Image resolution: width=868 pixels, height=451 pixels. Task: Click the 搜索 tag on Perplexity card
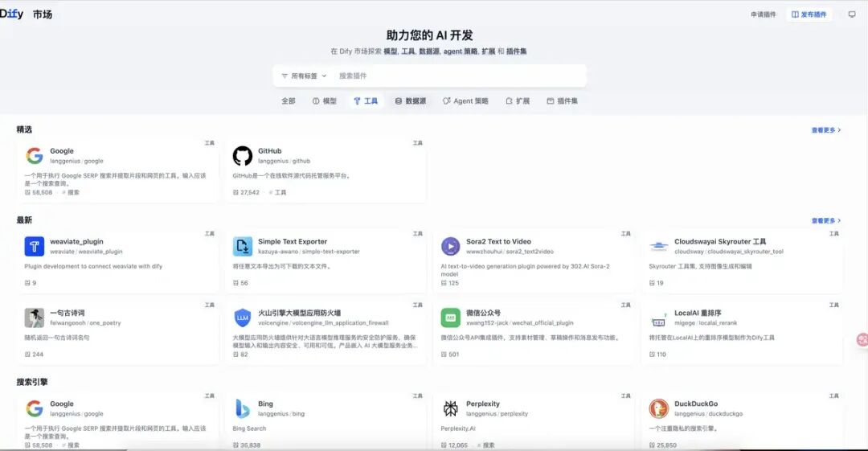pos(486,445)
